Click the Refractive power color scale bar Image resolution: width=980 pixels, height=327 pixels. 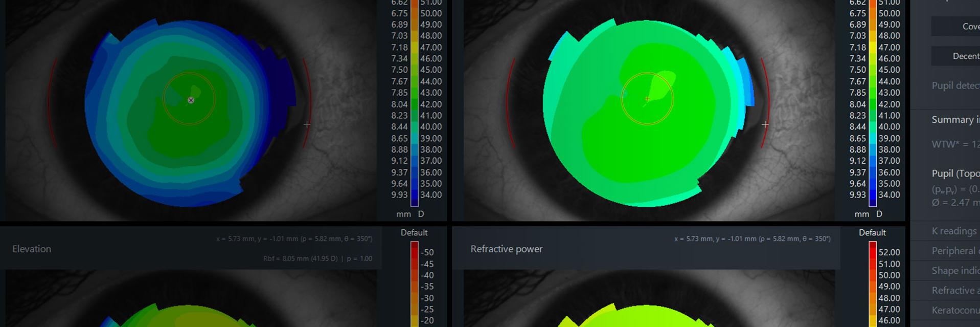tap(872, 284)
